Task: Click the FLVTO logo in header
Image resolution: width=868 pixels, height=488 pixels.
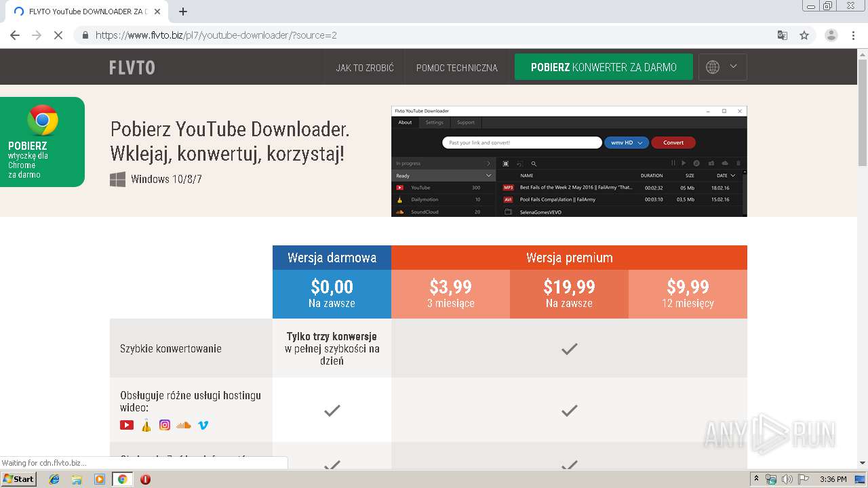Action: coord(132,67)
